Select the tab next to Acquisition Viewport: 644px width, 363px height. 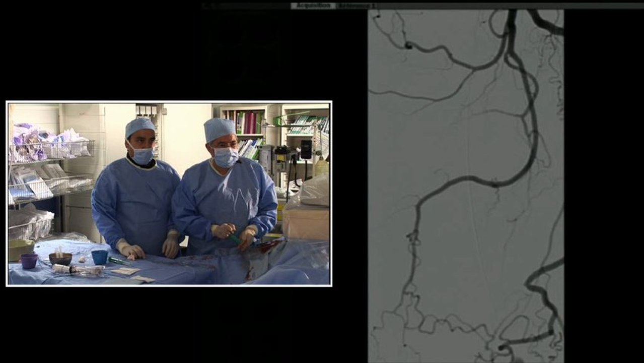click(x=357, y=6)
